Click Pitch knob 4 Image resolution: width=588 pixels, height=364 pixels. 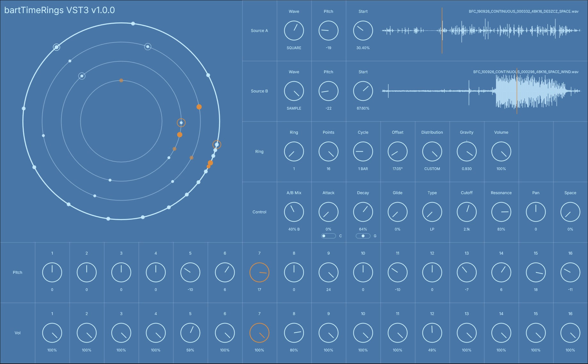[155, 273]
